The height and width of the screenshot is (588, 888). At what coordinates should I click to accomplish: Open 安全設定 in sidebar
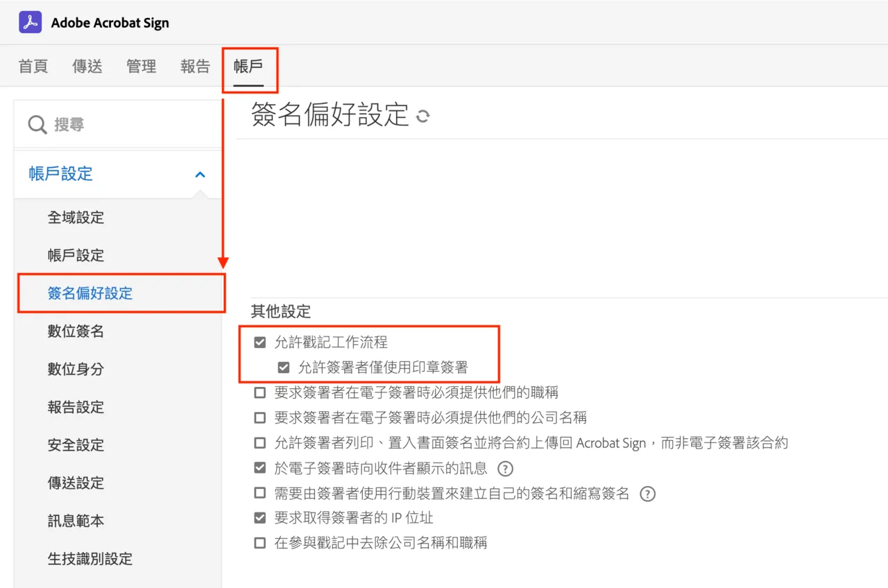pos(76,445)
